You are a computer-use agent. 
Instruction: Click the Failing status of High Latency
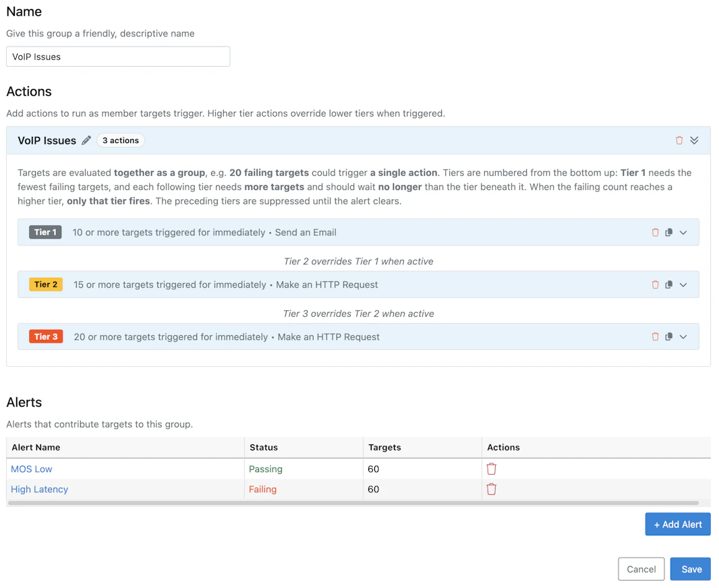click(263, 489)
